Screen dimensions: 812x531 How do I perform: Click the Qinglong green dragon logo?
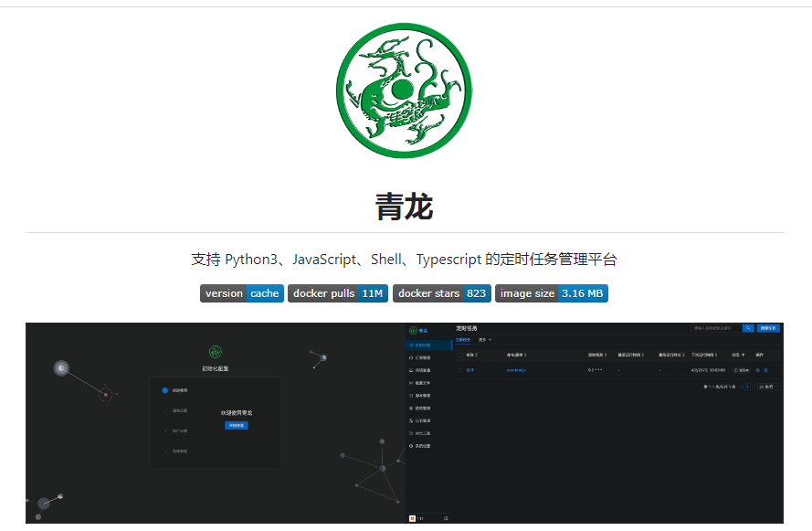[x=405, y=89]
